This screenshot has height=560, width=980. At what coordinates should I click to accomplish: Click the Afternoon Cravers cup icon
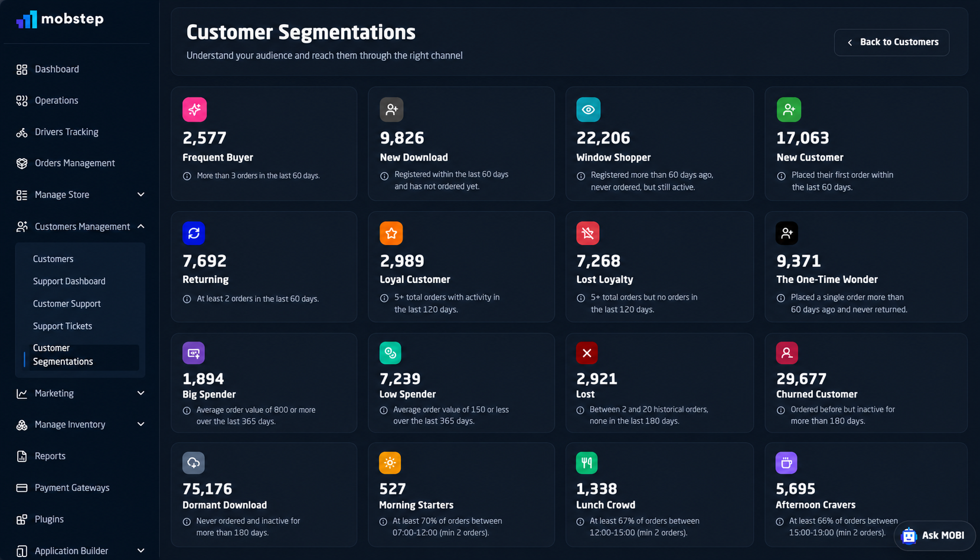click(786, 463)
